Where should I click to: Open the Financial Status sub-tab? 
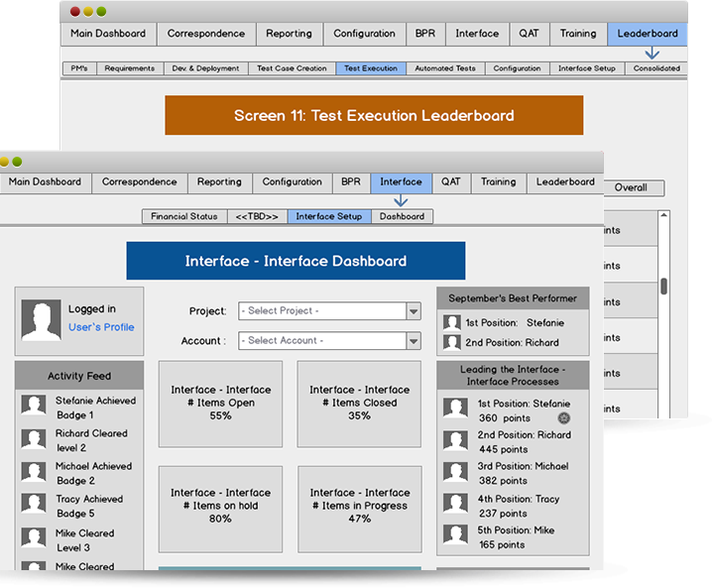click(x=184, y=216)
